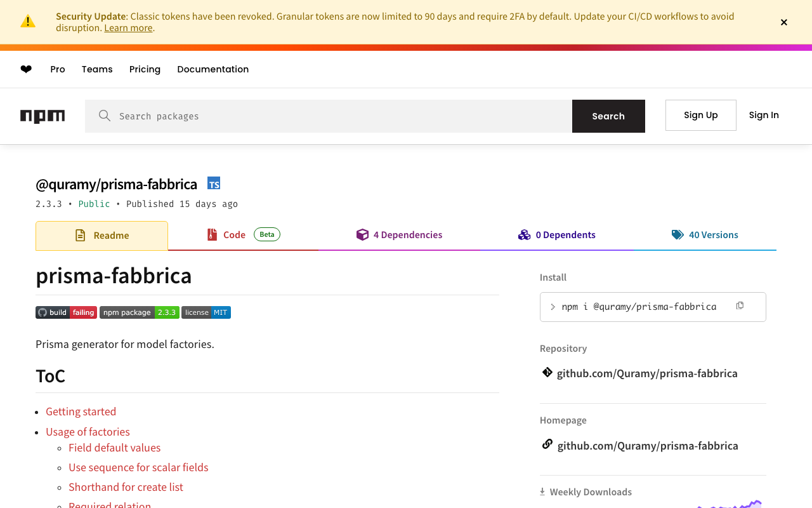Click the npm package 2.3.3 badge

140,312
